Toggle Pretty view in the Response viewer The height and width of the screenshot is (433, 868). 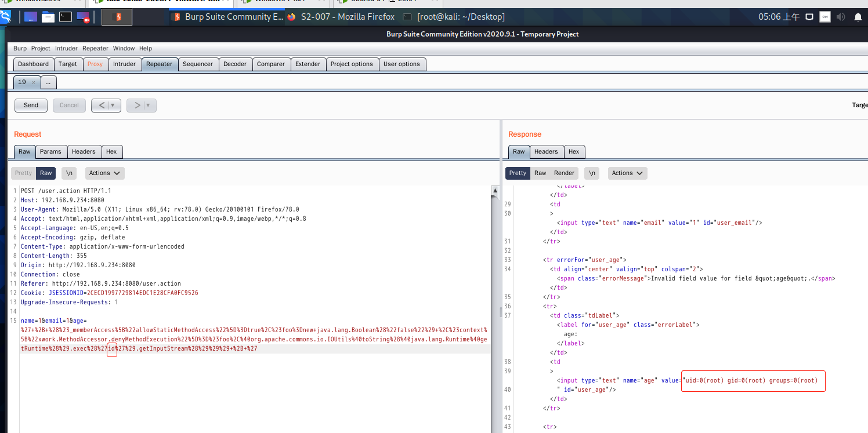[x=518, y=173]
